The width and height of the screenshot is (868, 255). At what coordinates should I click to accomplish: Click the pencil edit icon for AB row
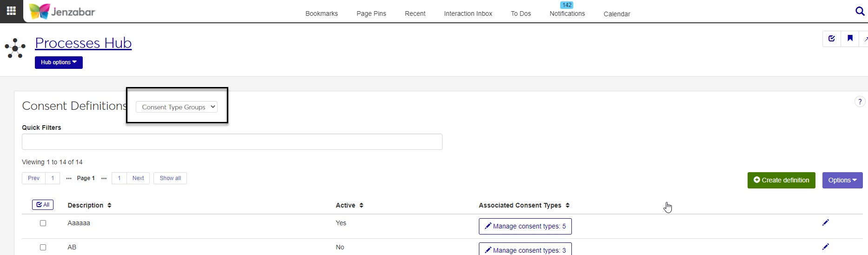click(825, 247)
